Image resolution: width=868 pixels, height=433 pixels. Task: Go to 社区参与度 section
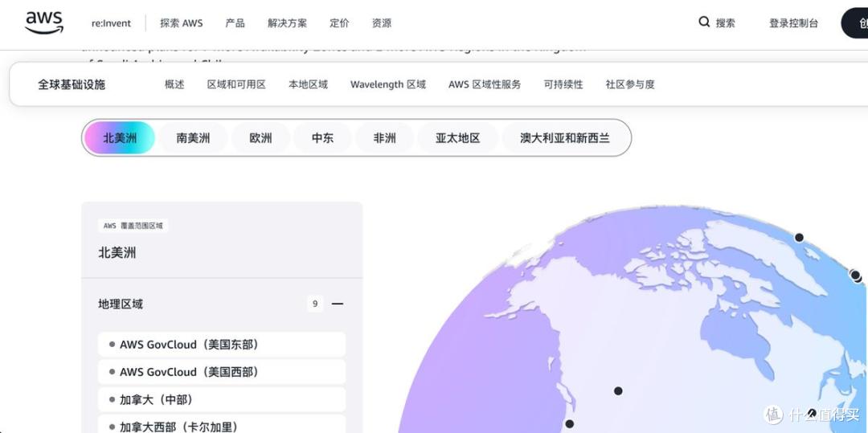630,84
